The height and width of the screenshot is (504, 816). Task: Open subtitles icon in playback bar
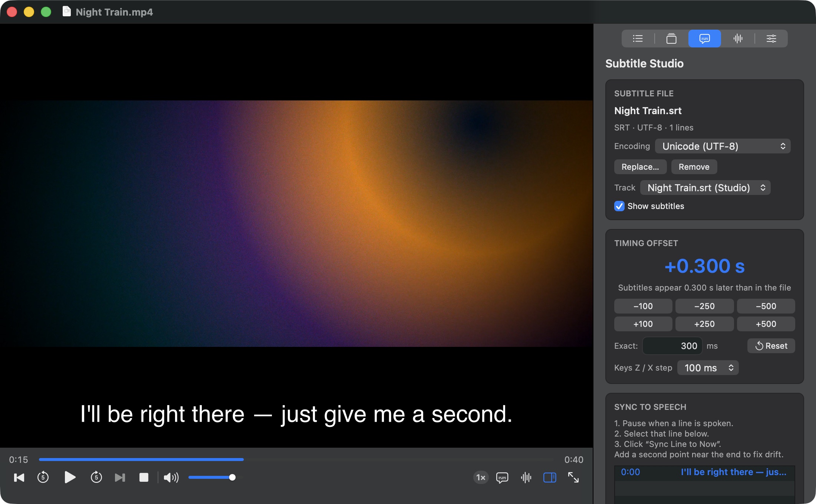(502, 477)
